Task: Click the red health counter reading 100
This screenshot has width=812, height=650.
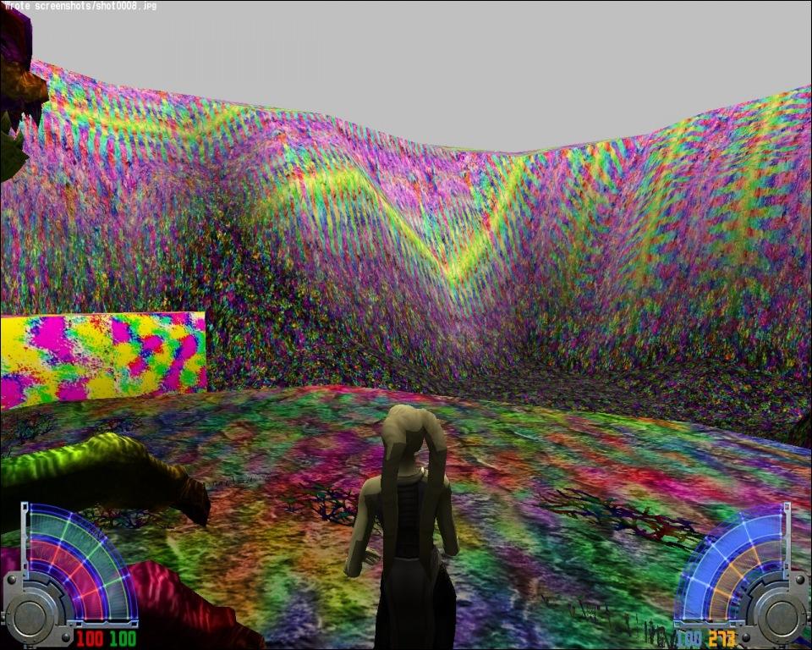Action: (x=89, y=638)
